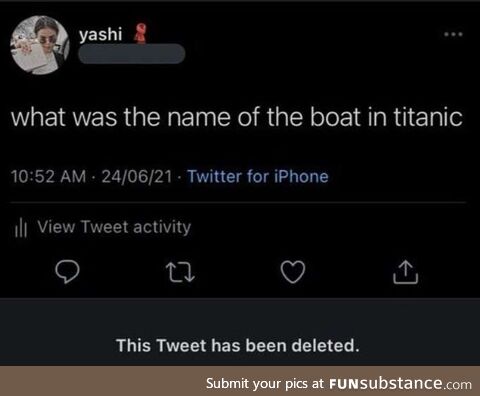The height and width of the screenshot is (396, 480).
Task: Click the divider line above Tweet activity
Action: (x=238, y=202)
